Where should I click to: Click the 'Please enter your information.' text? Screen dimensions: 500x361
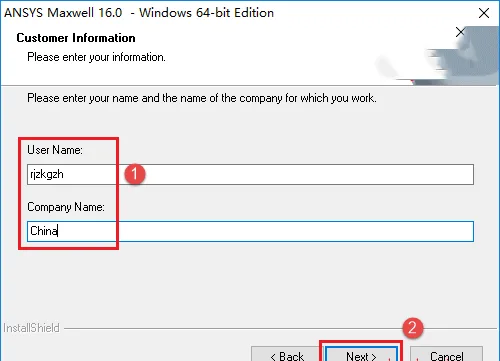click(x=96, y=57)
